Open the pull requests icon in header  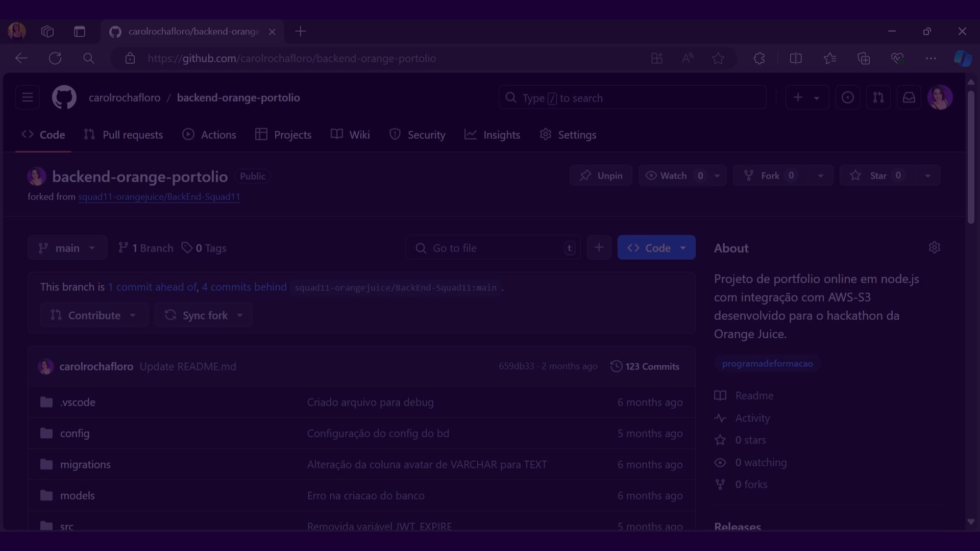tap(878, 97)
